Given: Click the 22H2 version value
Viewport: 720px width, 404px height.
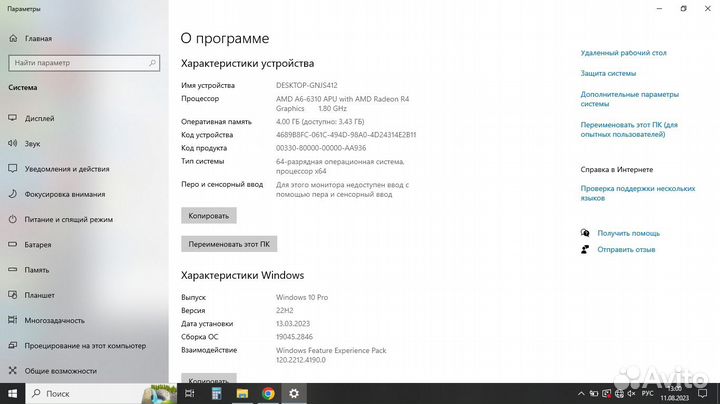Looking at the screenshot, I should click(x=284, y=311).
